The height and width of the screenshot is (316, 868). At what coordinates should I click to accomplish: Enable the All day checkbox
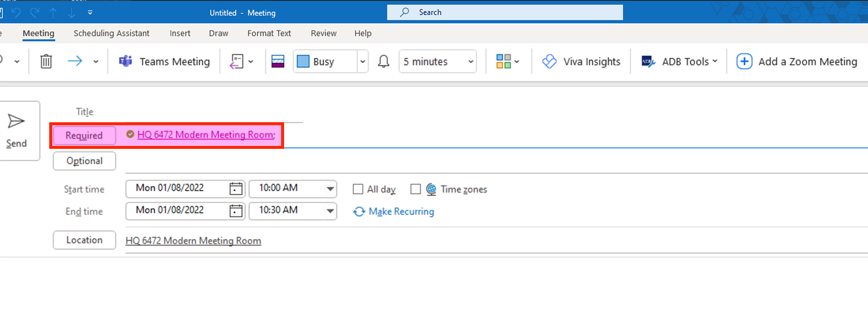pyautogui.click(x=358, y=189)
